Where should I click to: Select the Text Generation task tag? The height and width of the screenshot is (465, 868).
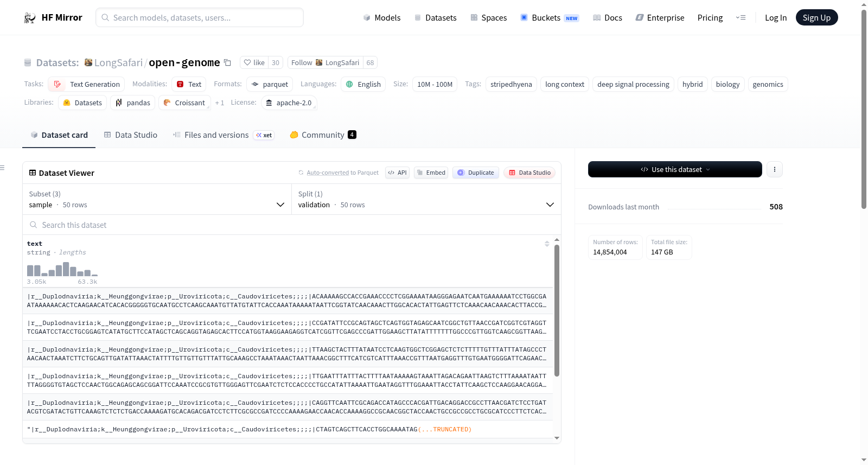pos(86,84)
